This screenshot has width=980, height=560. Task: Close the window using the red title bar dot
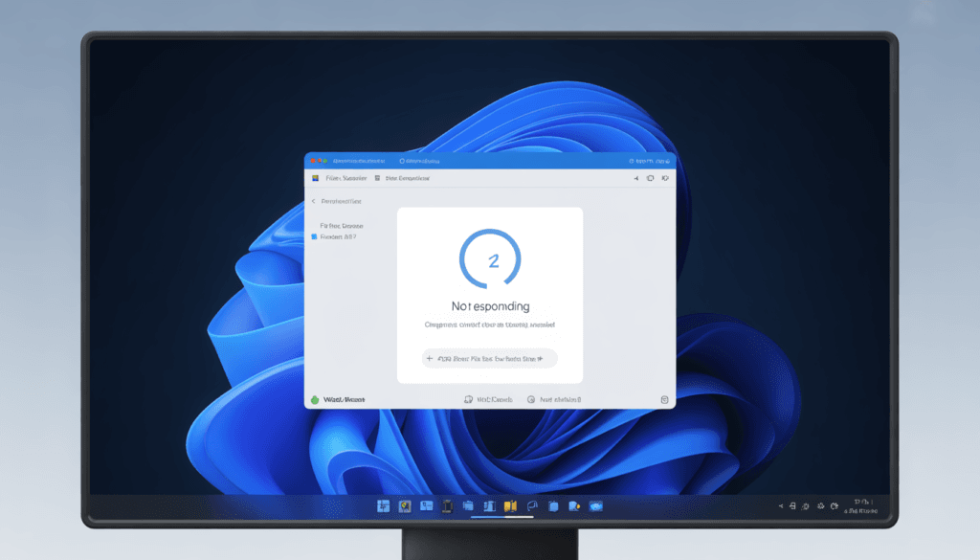pyautogui.click(x=313, y=161)
